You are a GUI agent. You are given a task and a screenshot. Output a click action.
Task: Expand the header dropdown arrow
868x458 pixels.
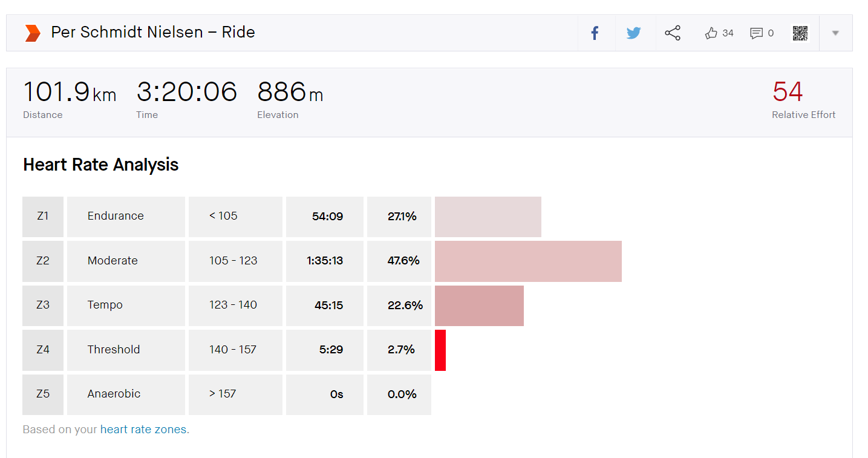[835, 33]
